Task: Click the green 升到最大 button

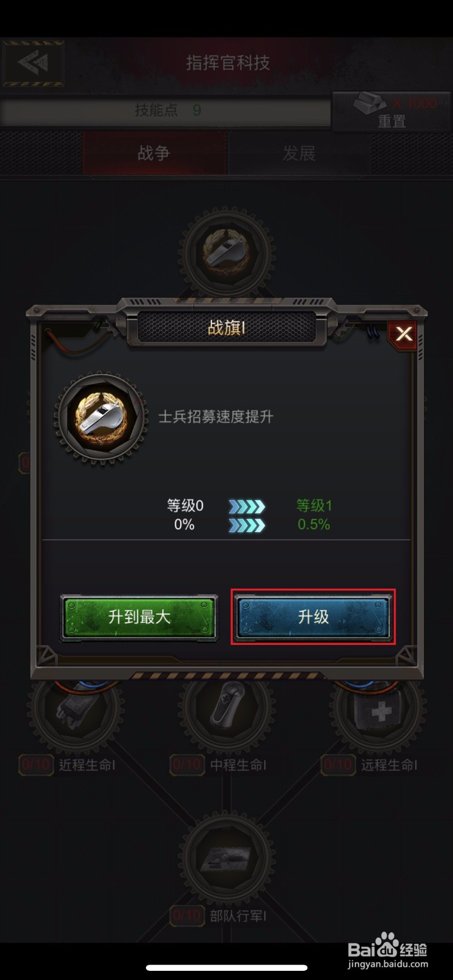Action: click(x=139, y=617)
